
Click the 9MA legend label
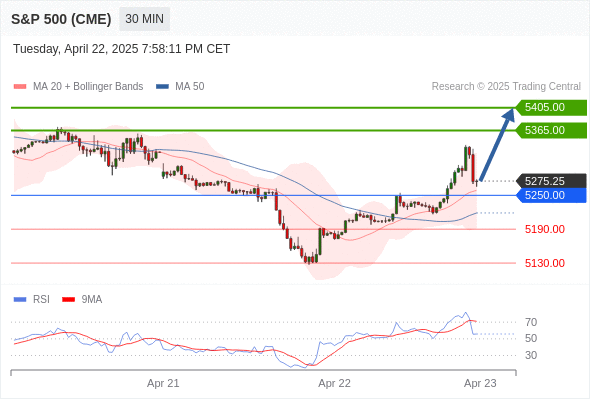click(x=92, y=300)
